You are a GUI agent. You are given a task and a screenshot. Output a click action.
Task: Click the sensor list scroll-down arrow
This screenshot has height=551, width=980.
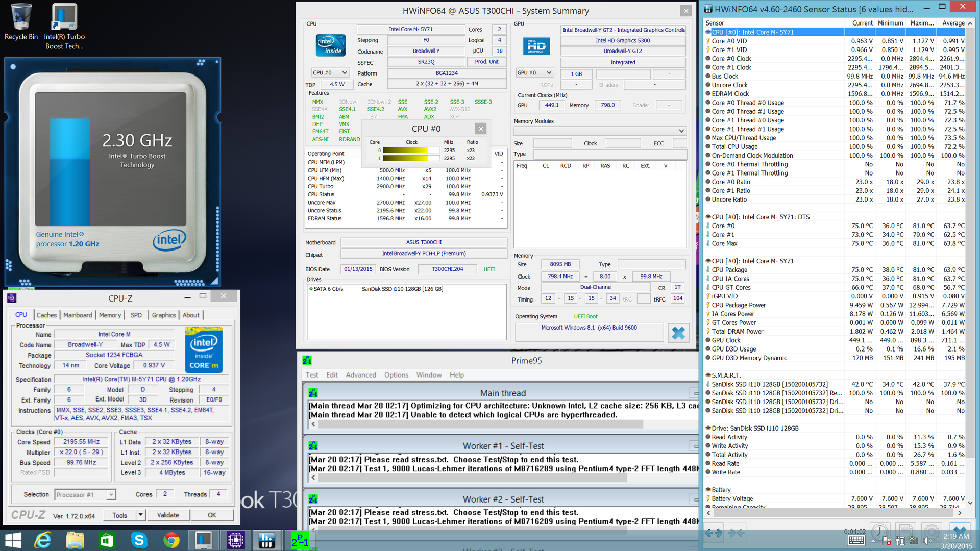(970, 503)
